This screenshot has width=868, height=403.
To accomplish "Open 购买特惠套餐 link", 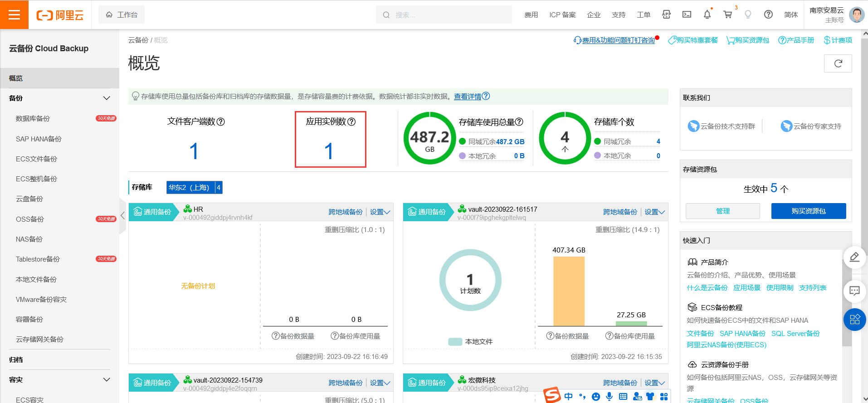I will [693, 40].
